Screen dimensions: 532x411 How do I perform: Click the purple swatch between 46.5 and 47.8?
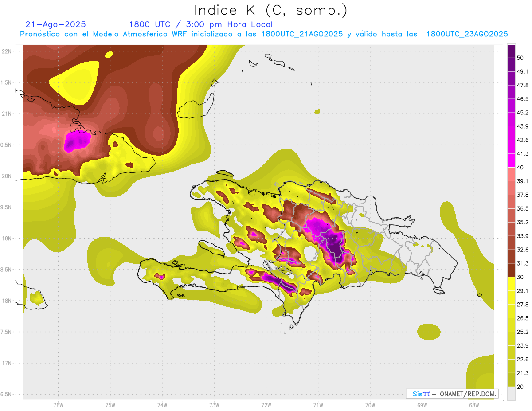tap(512, 92)
